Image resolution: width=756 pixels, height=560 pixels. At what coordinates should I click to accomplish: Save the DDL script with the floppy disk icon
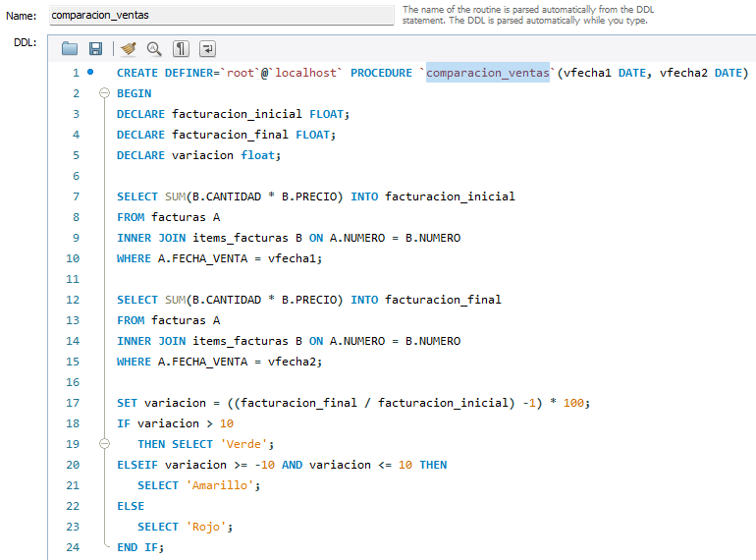(x=95, y=48)
